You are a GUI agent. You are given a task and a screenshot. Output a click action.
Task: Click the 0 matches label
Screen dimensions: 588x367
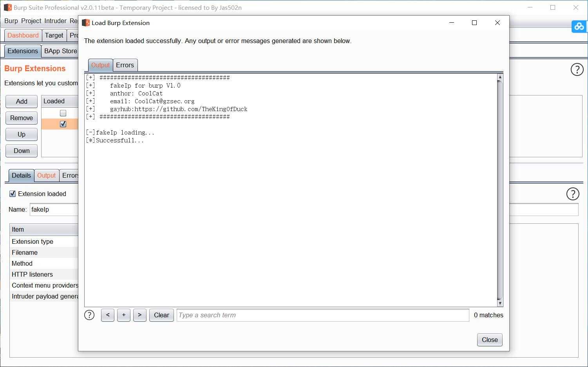coord(488,315)
